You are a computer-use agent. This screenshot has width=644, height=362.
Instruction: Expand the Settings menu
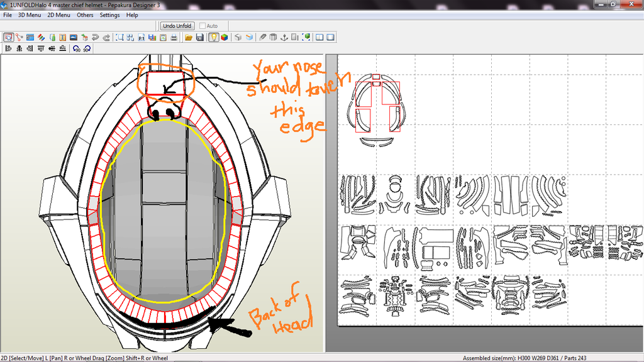click(109, 14)
